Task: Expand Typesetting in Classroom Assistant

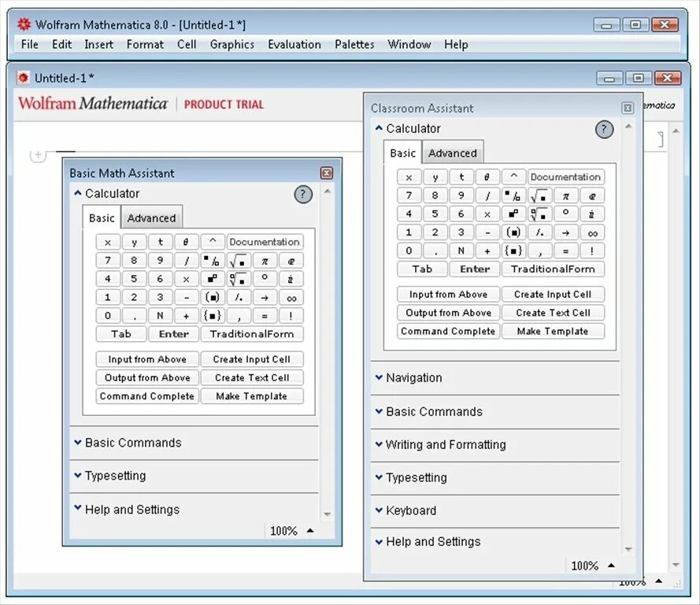Action: click(379, 477)
